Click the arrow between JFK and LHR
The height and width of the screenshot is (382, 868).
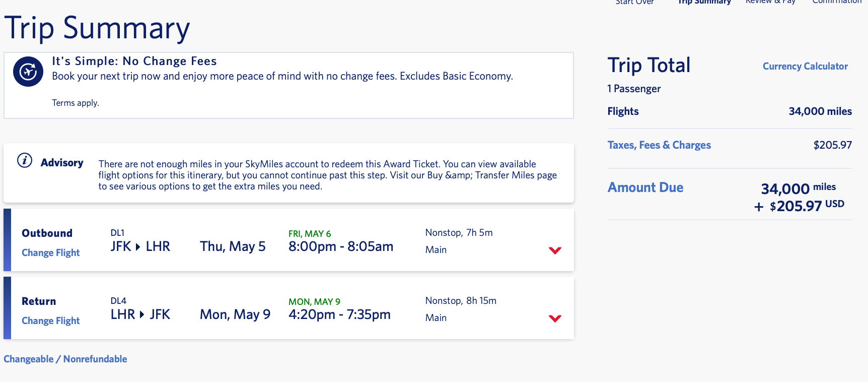pyautogui.click(x=138, y=247)
